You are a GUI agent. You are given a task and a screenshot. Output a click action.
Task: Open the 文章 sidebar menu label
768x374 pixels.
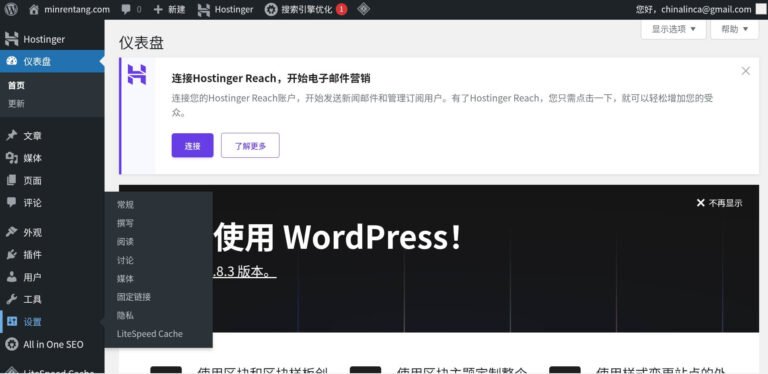point(32,136)
